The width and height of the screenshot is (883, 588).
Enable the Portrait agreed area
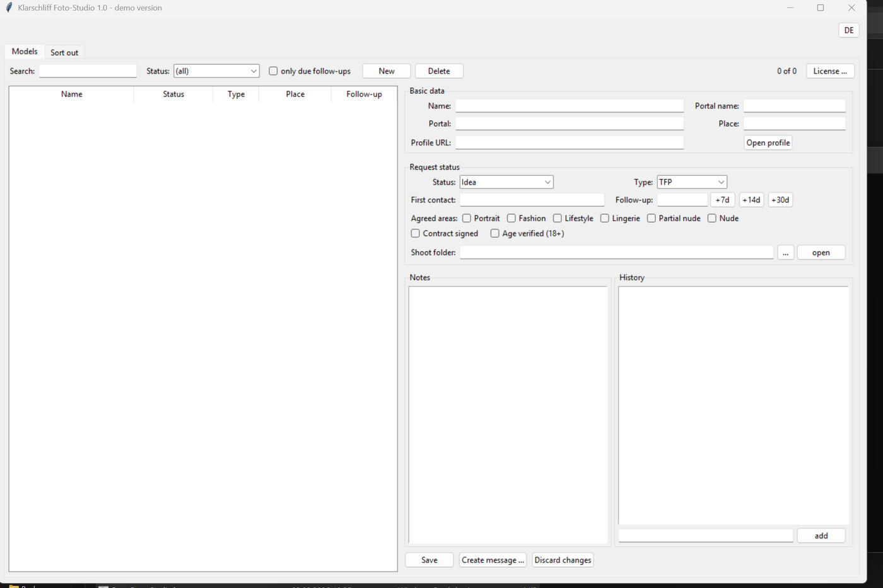tap(467, 218)
